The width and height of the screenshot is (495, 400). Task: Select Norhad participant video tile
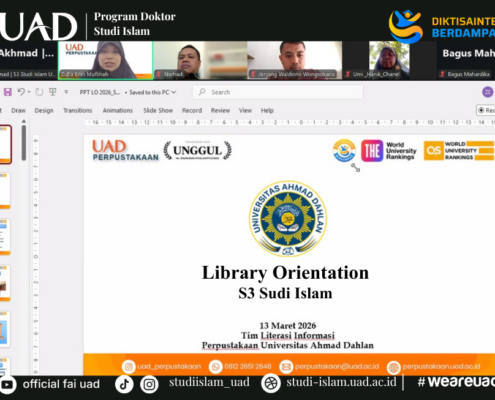click(x=200, y=60)
